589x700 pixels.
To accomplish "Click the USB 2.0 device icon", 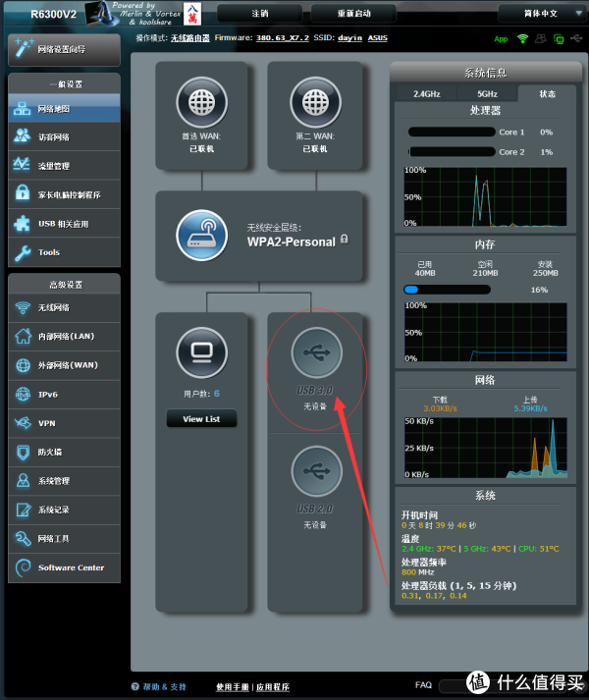I will pos(316,470).
